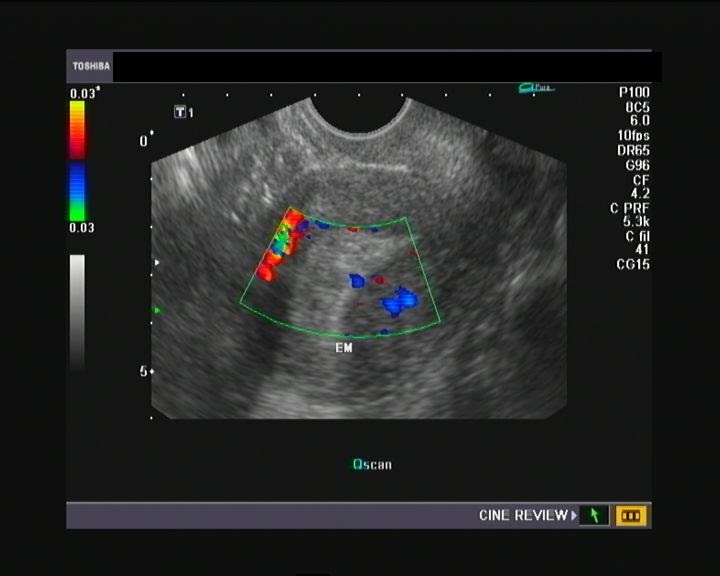Viewport: 720px width, 576px height.
Task: Click the C fil filter label
Action: (637, 237)
